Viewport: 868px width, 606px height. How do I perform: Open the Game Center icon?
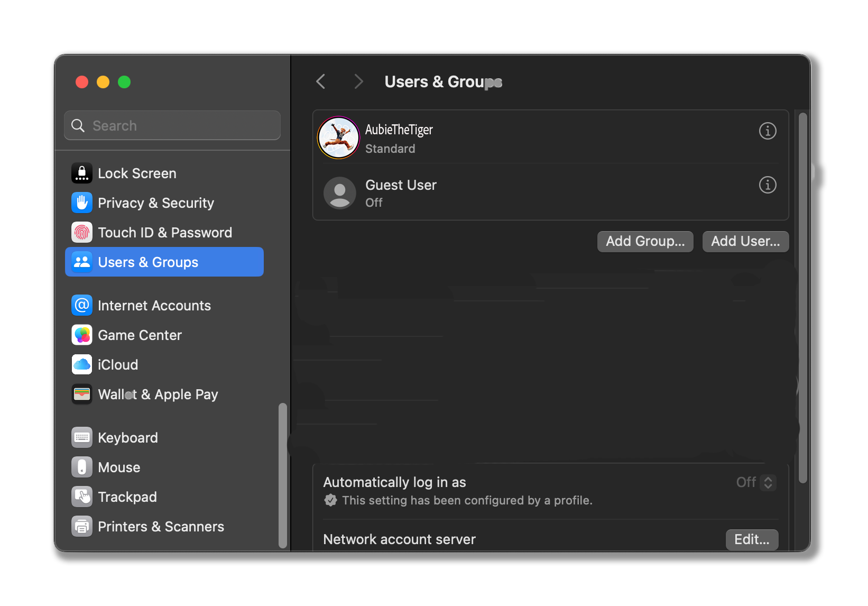point(82,335)
